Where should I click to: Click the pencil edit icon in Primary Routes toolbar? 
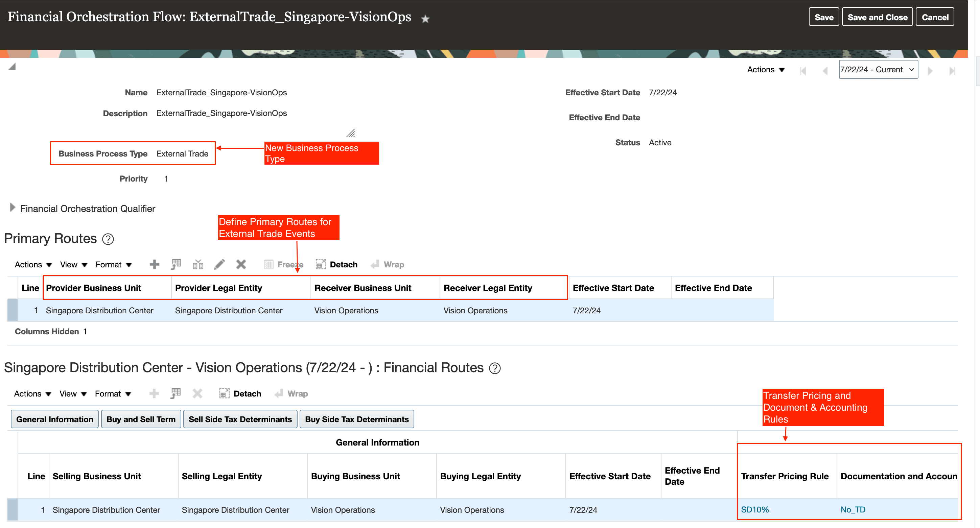219,264
